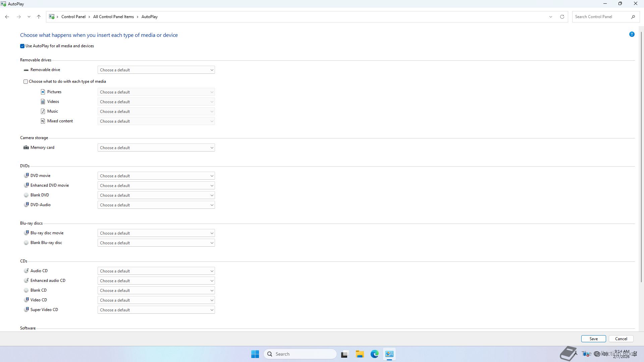Click the vertical scrollbar on the right
644x362 pixels.
click(641, 158)
